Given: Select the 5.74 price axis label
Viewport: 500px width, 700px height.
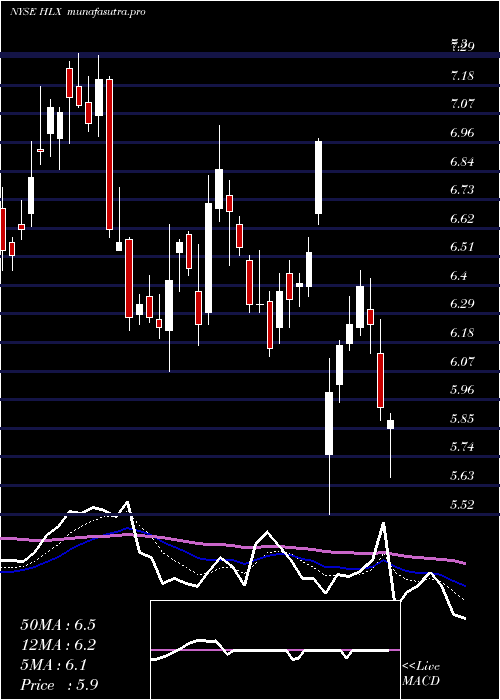Looking at the screenshot, I should pos(462,447).
